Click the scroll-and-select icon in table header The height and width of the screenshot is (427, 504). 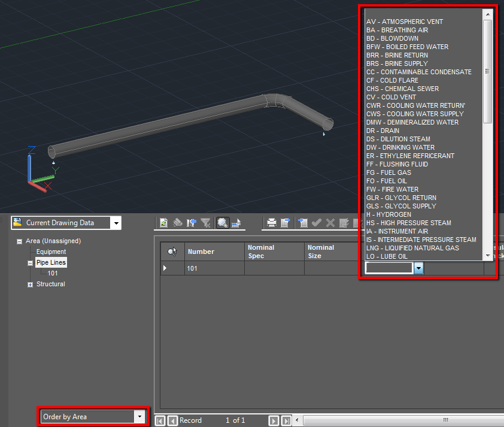[x=172, y=252]
